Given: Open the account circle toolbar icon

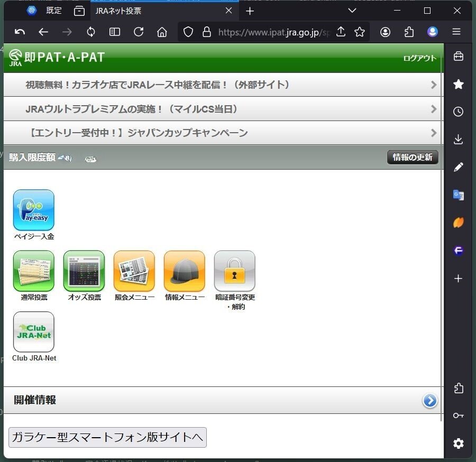Looking at the screenshot, I should pos(385,32).
